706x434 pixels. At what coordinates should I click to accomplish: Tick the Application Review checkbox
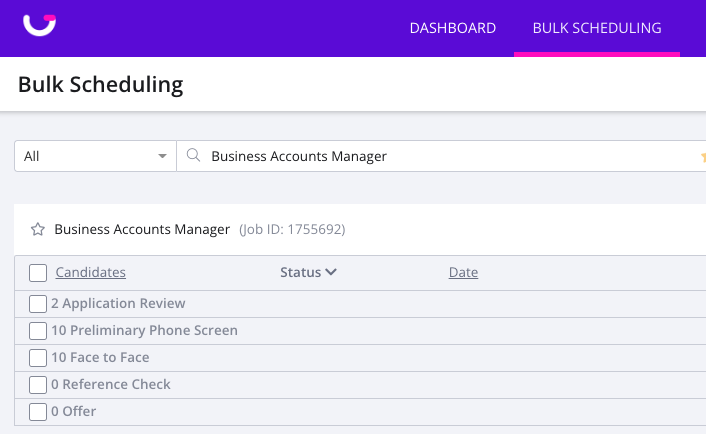click(x=38, y=304)
